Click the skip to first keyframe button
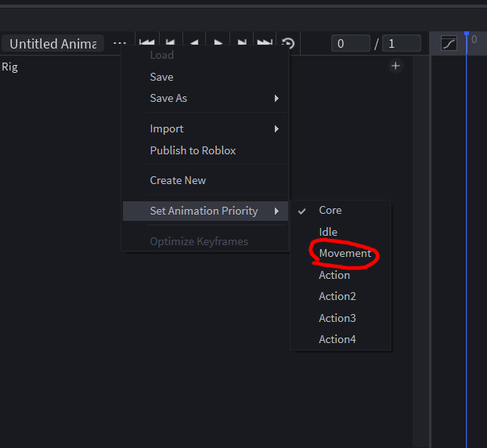Screen dimensions: 487x448 (147, 43)
